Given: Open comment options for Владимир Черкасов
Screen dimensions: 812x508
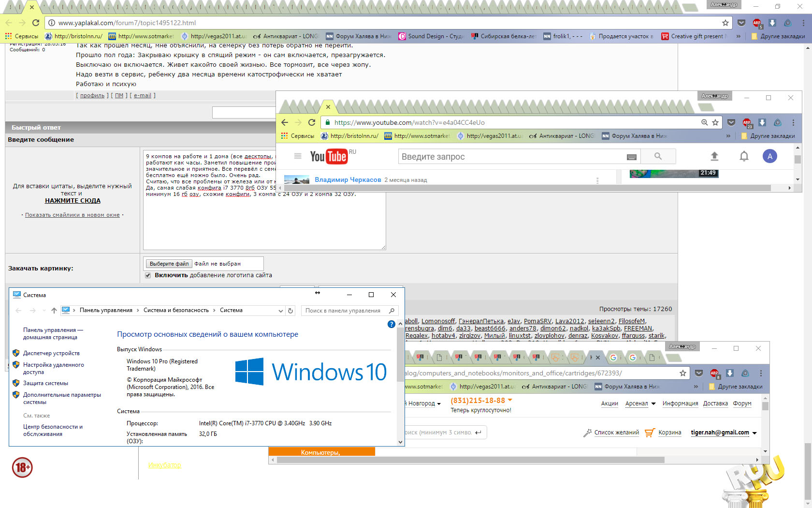Looking at the screenshot, I should tap(597, 180).
